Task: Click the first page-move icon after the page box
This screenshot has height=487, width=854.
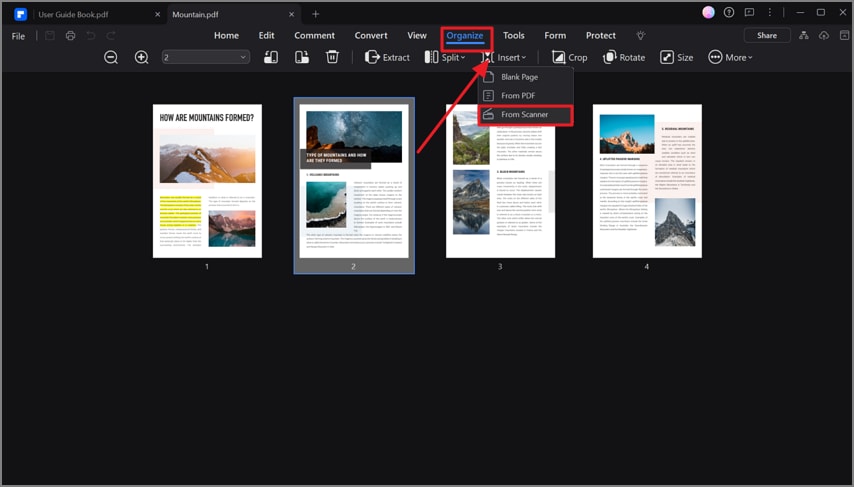Action: [x=271, y=57]
